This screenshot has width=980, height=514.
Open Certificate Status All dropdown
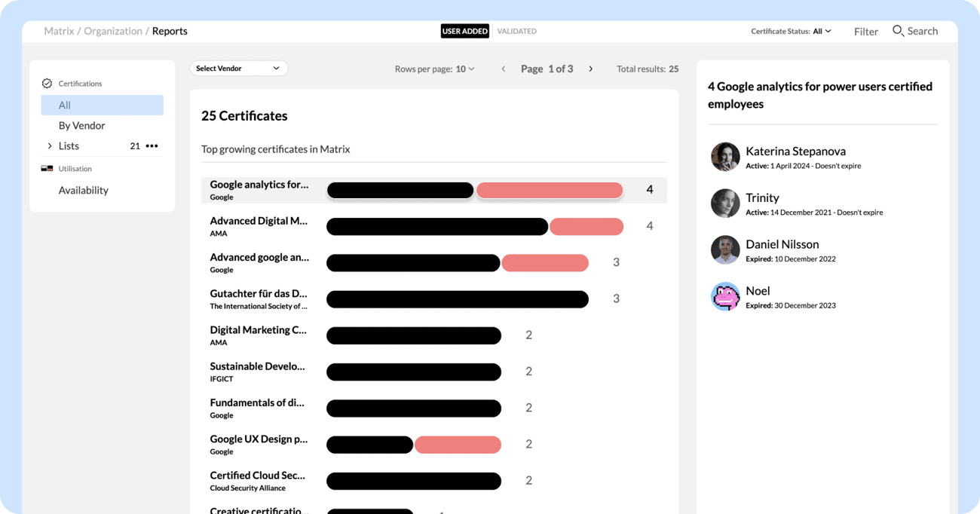coord(822,32)
